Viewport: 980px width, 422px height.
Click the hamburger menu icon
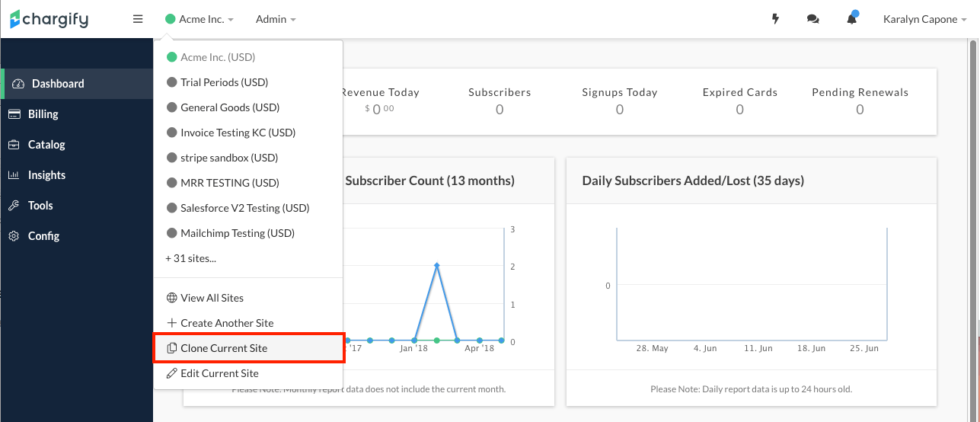coord(138,19)
